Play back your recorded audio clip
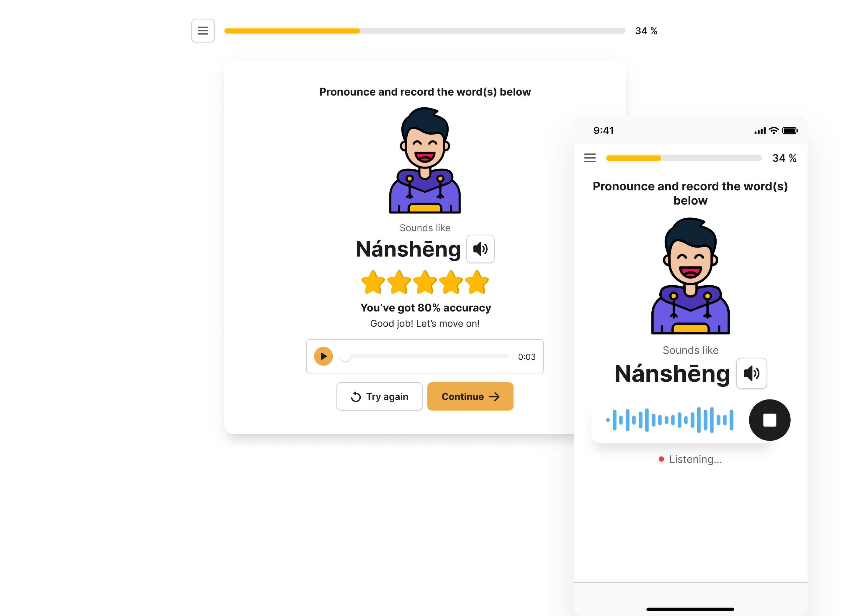This screenshot has width=850, height=616. (x=323, y=356)
